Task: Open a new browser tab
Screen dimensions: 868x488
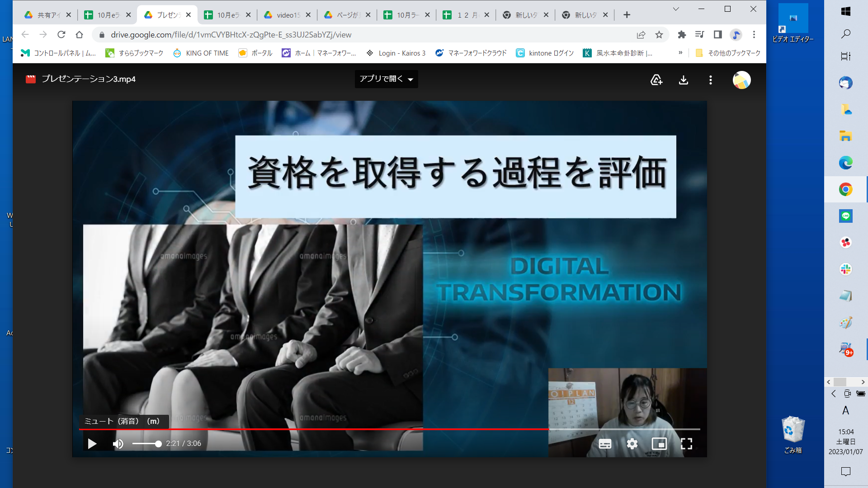Action: 627,15
